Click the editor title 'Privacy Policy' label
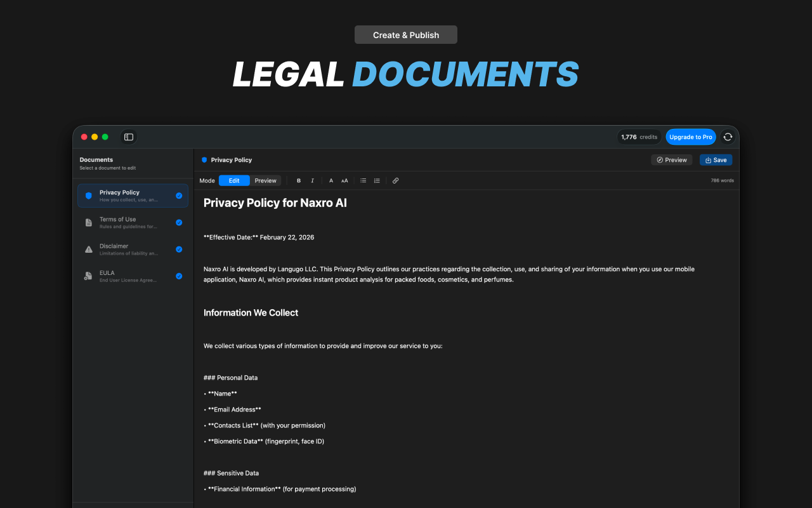812x508 pixels. tap(232, 160)
